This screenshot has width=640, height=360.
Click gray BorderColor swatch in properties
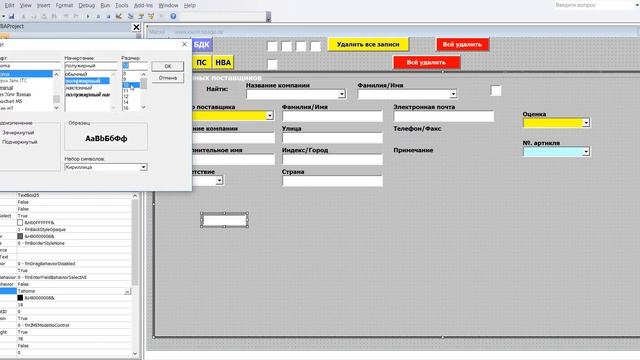[20, 236]
